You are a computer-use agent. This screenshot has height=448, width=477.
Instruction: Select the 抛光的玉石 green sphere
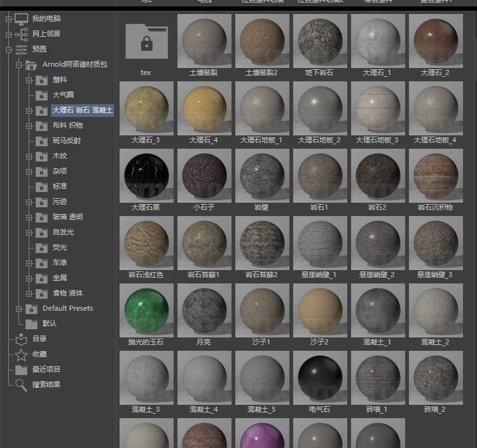coord(146,310)
